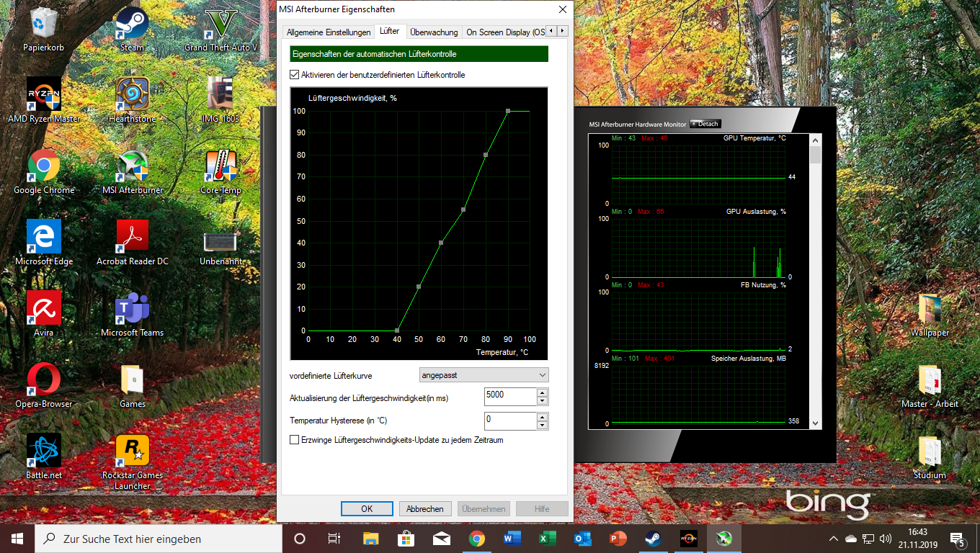Launch Avira desktop shortcut
Screen dimensions: 980x553
[43, 314]
